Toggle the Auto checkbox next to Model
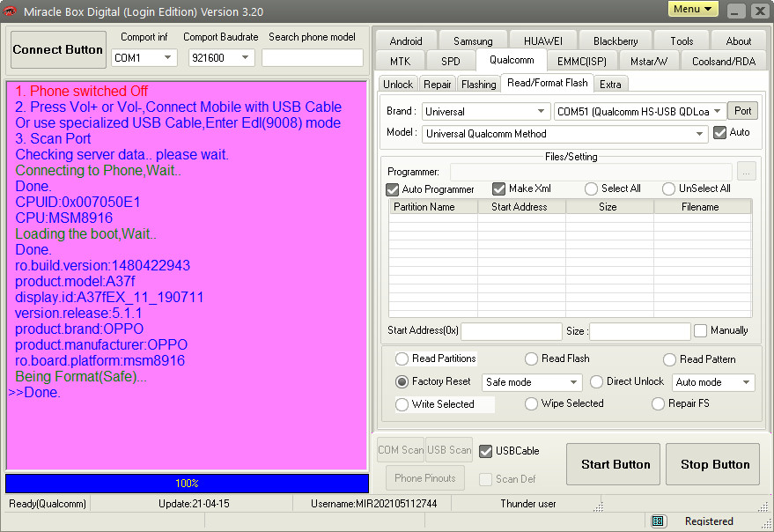Image resolution: width=774 pixels, height=532 pixels. 720,132
